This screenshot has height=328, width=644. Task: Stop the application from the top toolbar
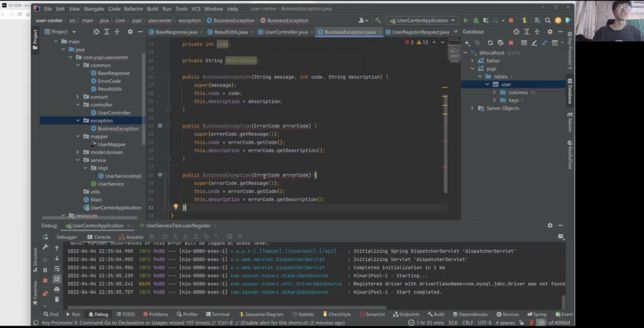coord(511,20)
